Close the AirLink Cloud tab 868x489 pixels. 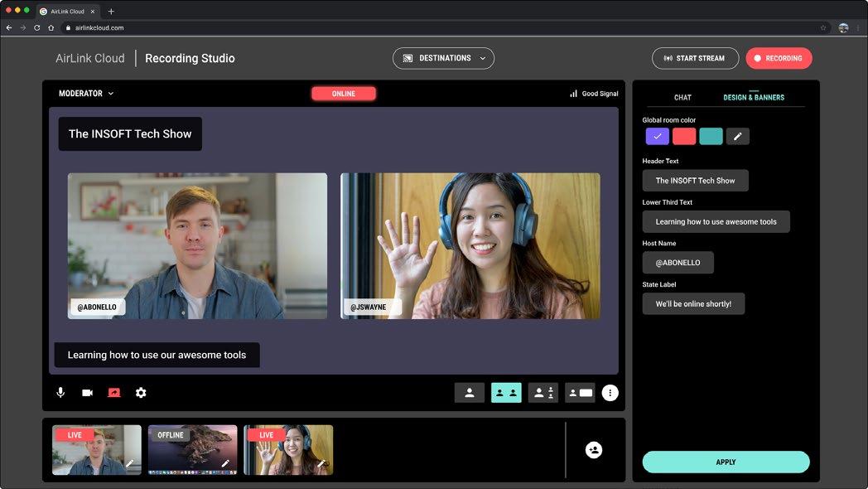click(93, 11)
